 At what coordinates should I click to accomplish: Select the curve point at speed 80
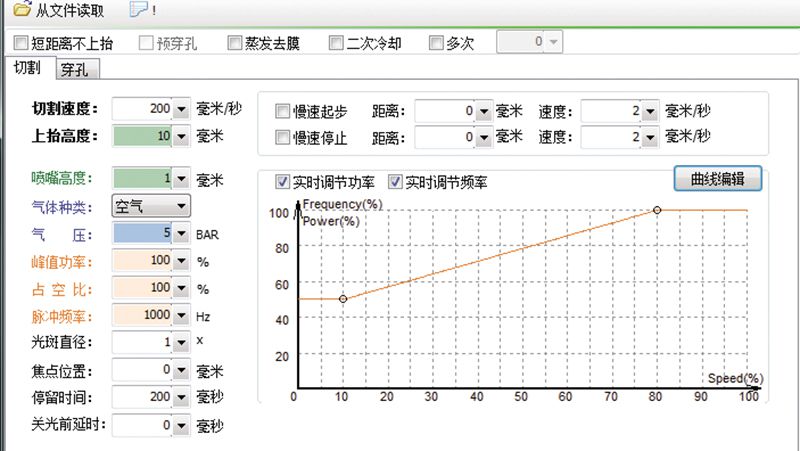(657, 210)
